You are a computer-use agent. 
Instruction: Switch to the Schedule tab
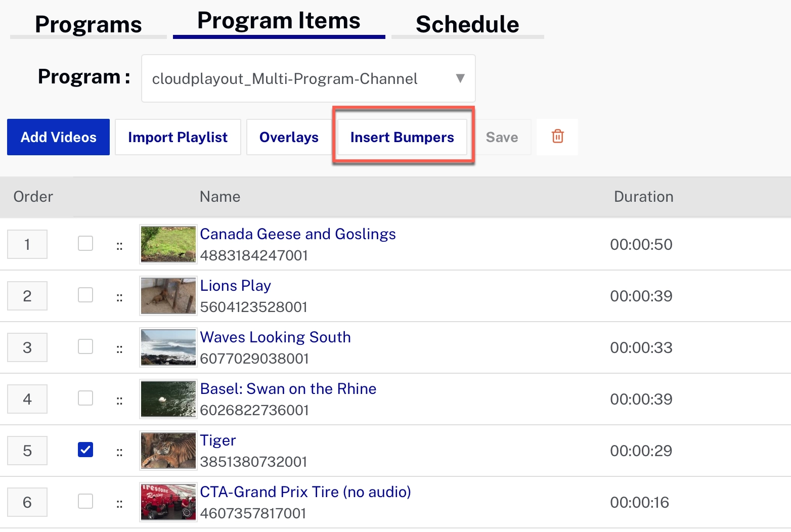click(x=466, y=24)
